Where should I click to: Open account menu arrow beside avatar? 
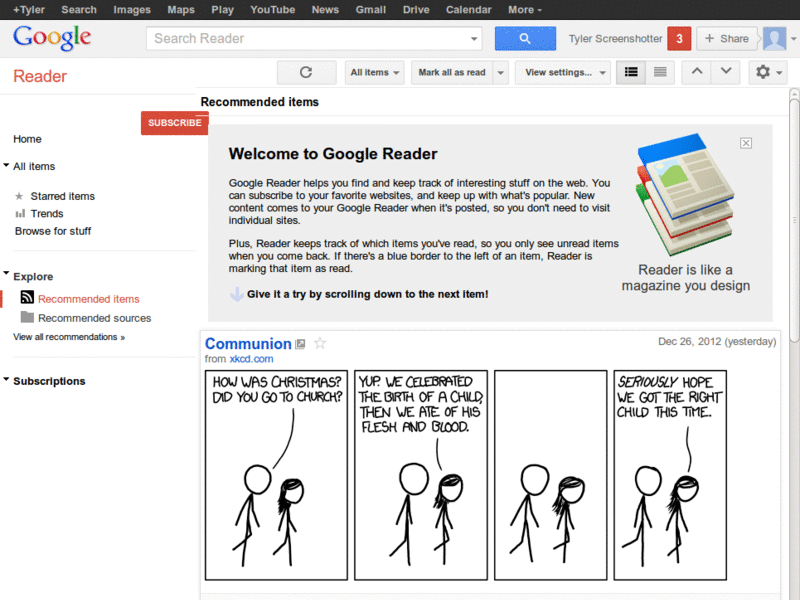tap(793, 39)
